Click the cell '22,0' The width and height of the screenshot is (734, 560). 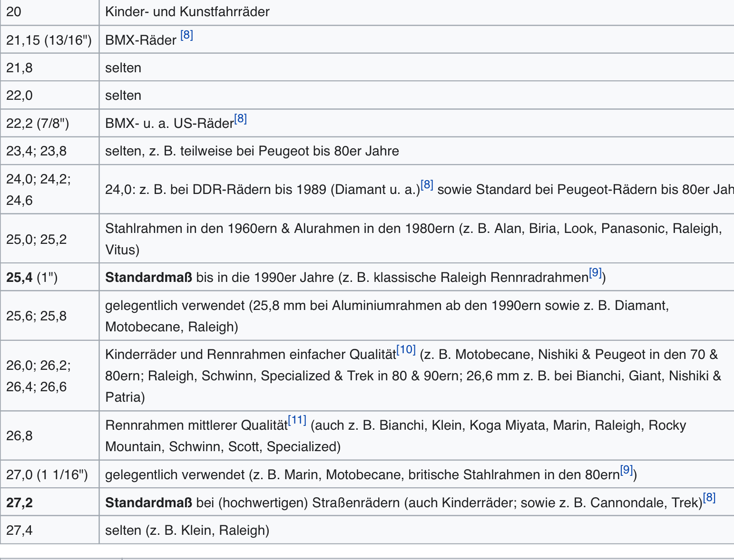pyautogui.click(x=49, y=95)
